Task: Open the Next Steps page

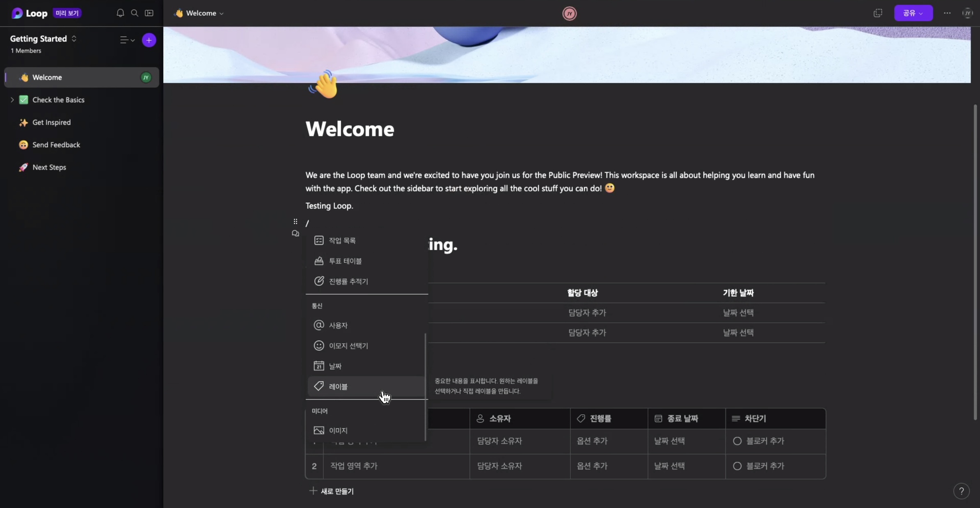Action: [x=49, y=167]
